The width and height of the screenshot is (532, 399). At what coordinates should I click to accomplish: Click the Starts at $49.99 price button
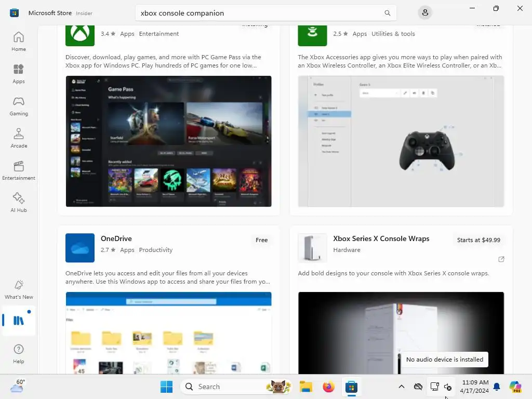[x=478, y=240]
